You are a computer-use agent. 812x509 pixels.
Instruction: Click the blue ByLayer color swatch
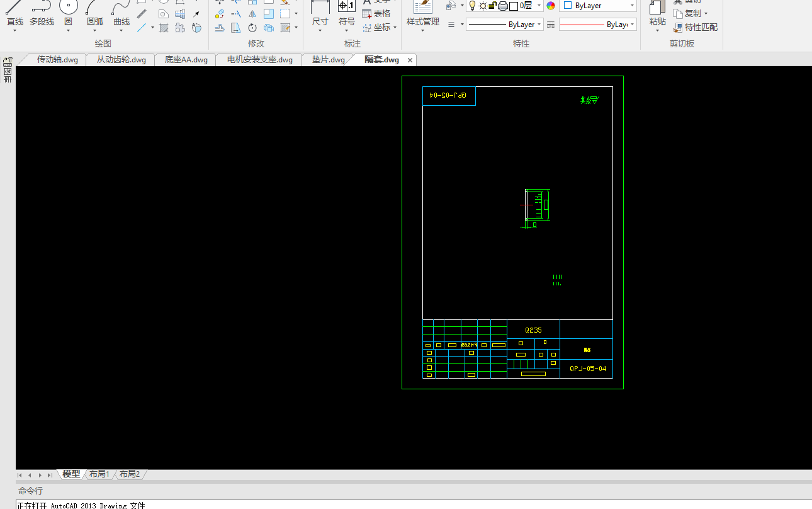pos(568,6)
